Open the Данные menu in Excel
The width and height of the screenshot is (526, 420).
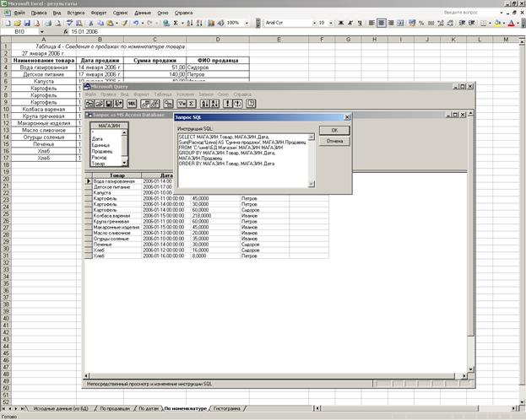pyautogui.click(x=143, y=13)
